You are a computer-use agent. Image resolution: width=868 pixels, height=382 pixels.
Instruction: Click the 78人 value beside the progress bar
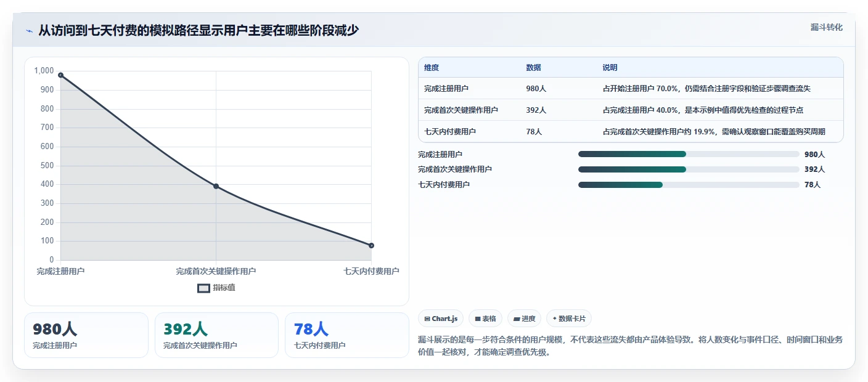click(x=813, y=185)
